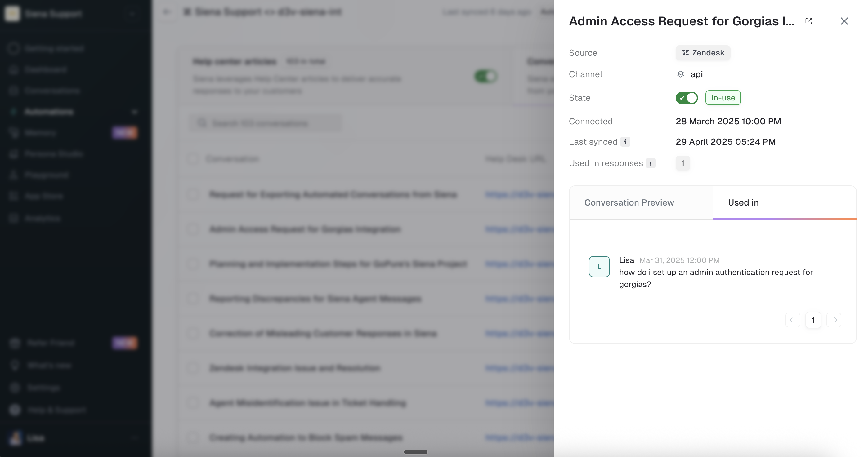Screen dimensions: 868x457
Task: Check the Correction of Misleading Customer Responses row
Action: click(193, 333)
